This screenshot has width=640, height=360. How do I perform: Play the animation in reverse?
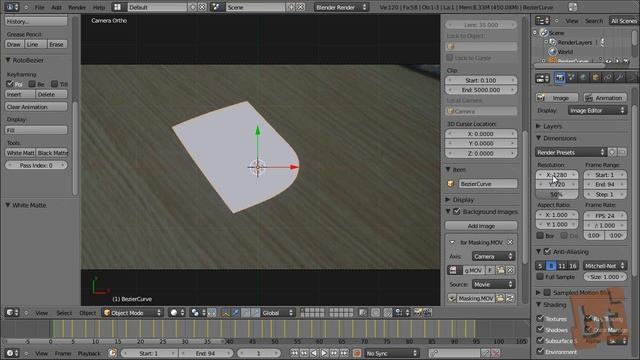(x=314, y=353)
